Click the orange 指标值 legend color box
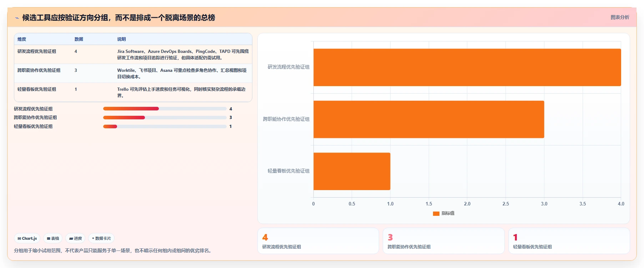 click(x=436, y=214)
